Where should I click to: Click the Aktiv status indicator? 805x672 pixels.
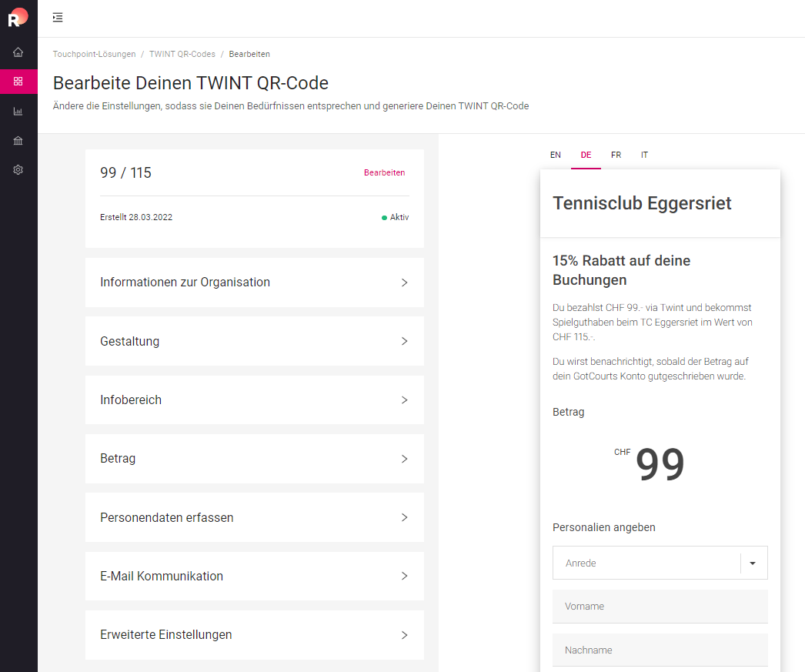pos(396,217)
